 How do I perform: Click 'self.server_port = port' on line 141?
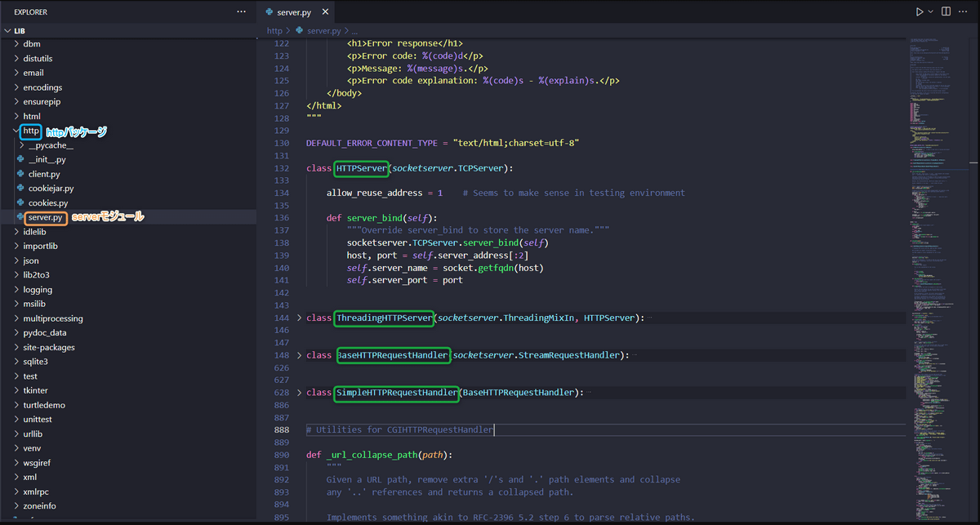click(405, 280)
